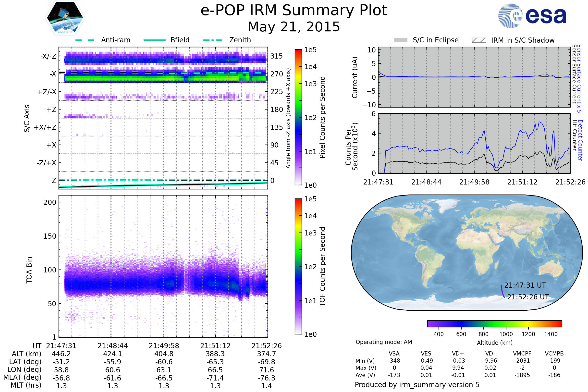Click the Operating mode: AM text

tap(384, 342)
